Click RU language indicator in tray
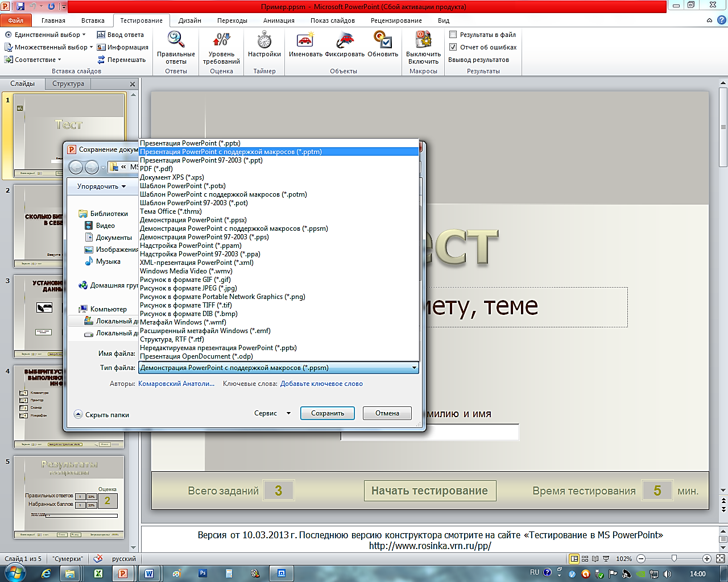 click(535, 572)
